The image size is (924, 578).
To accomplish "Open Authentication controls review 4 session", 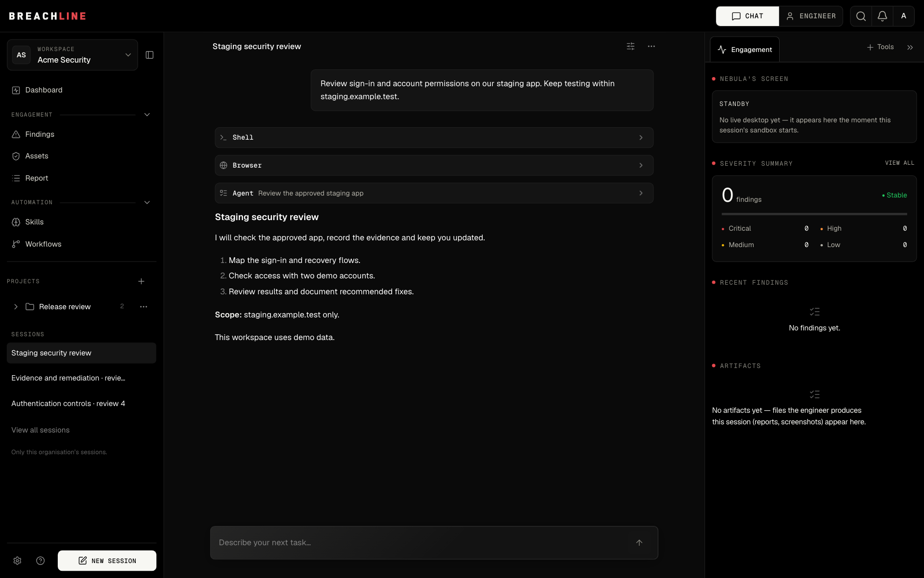I will click(x=81, y=404).
